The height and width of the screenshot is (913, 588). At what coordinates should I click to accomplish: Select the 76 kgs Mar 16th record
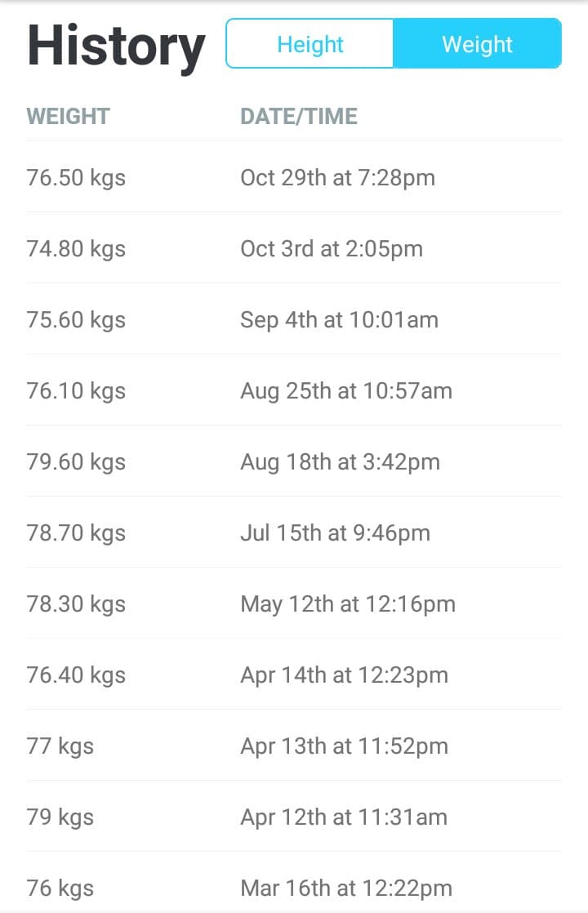294,882
